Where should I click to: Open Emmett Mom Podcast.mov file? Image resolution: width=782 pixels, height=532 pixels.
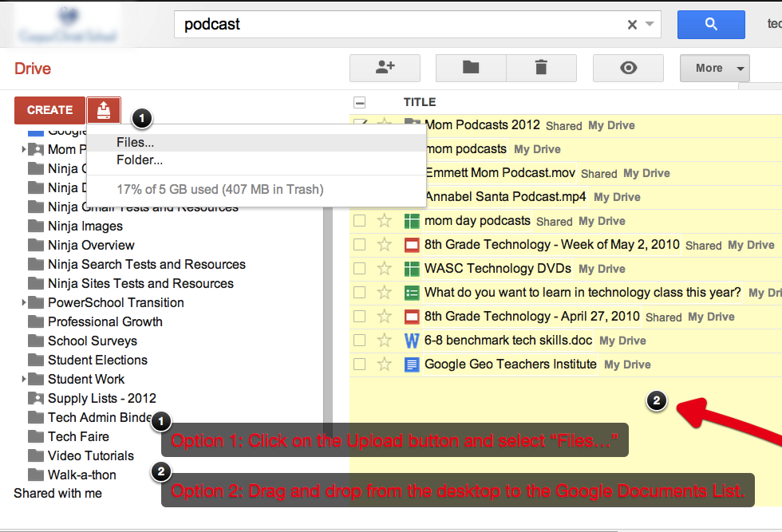pyautogui.click(x=500, y=172)
